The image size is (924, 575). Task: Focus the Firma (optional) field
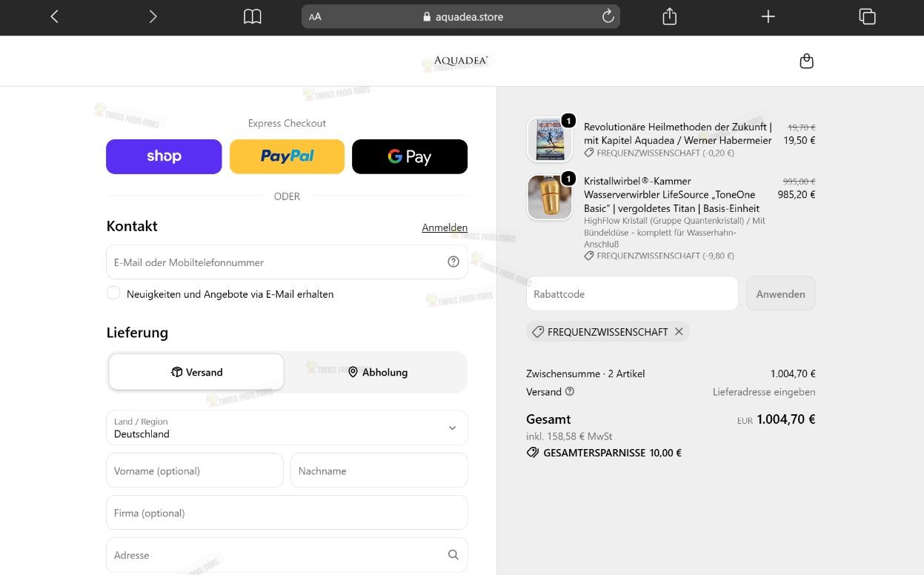point(287,513)
